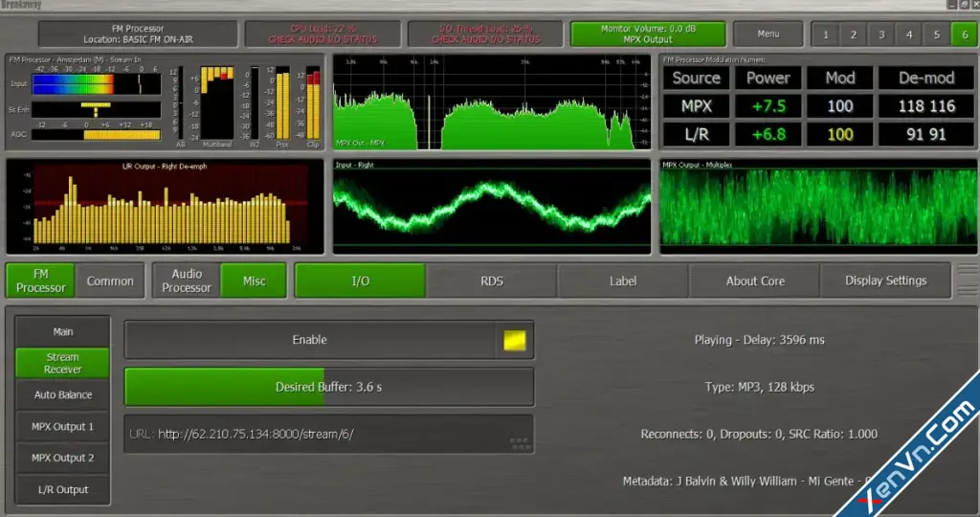980x517 pixels.
Task: Click the CPU Load status box
Action: (323, 34)
